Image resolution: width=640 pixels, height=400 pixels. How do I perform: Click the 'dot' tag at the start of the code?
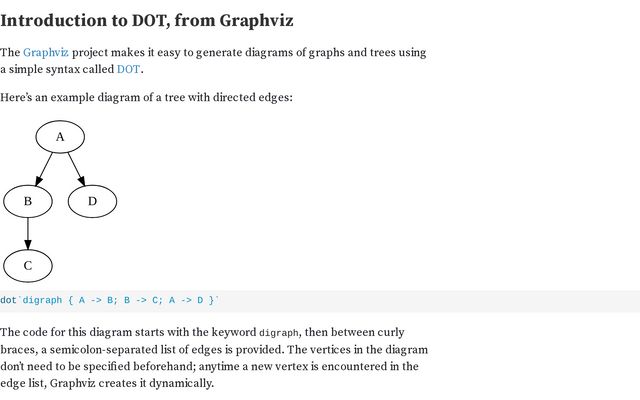coord(8,300)
